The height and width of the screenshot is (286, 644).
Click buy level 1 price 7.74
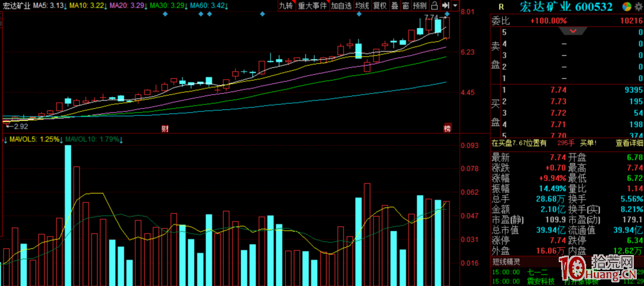tap(559, 90)
